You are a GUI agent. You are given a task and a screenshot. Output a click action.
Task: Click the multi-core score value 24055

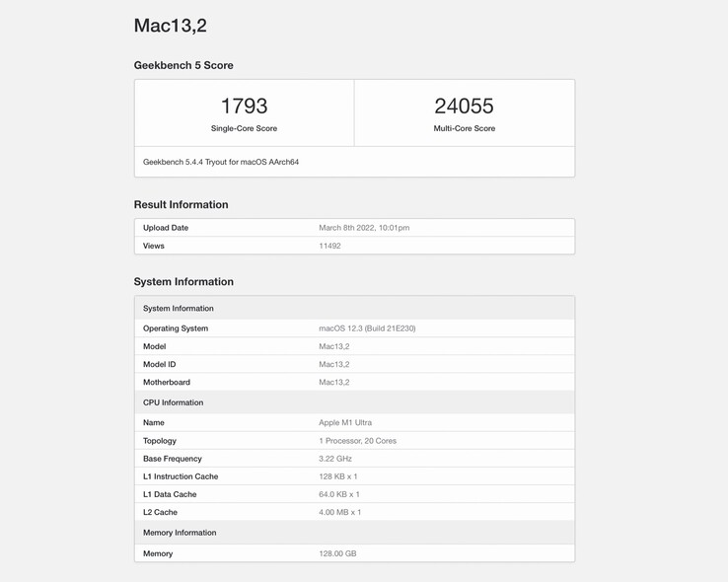[464, 106]
